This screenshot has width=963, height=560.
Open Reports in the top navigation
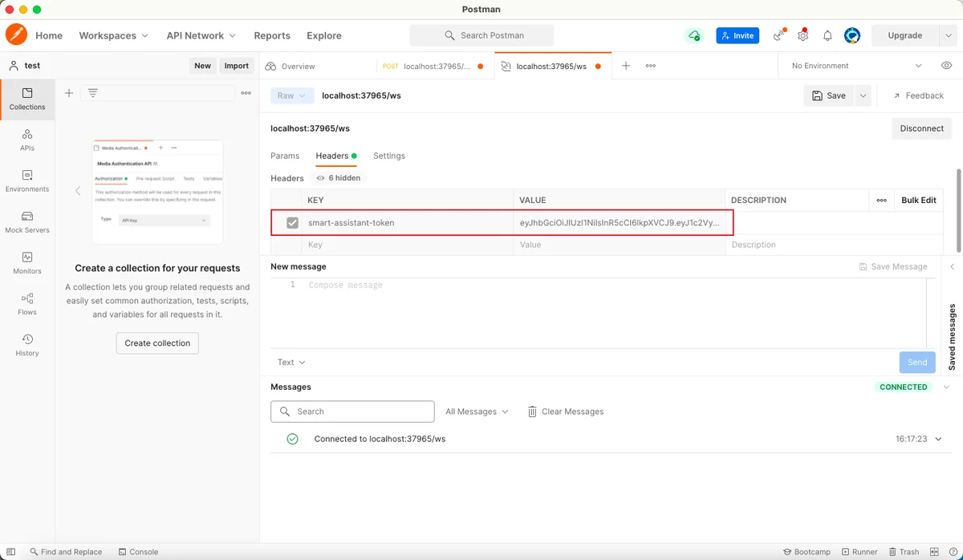272,35
